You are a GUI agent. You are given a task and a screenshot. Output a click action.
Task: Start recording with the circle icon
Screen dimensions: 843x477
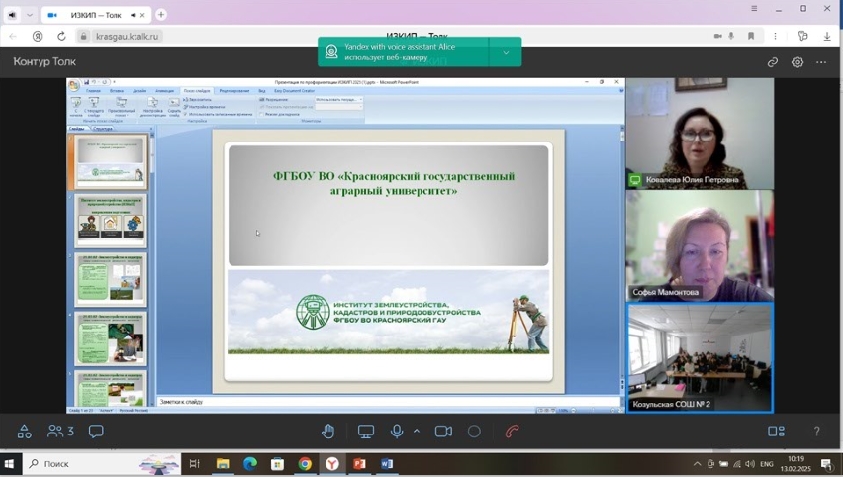[474, 431]
